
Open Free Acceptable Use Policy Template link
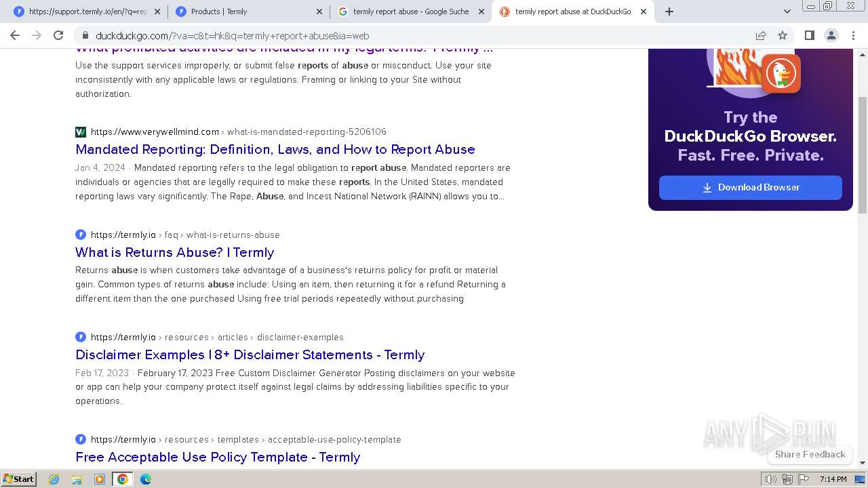(x=218, y=457)
